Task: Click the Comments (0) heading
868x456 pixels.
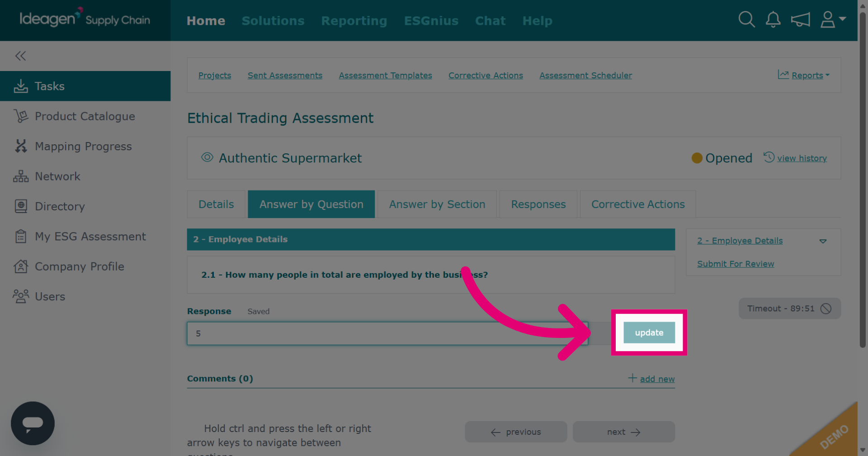Action: [220, 379]
